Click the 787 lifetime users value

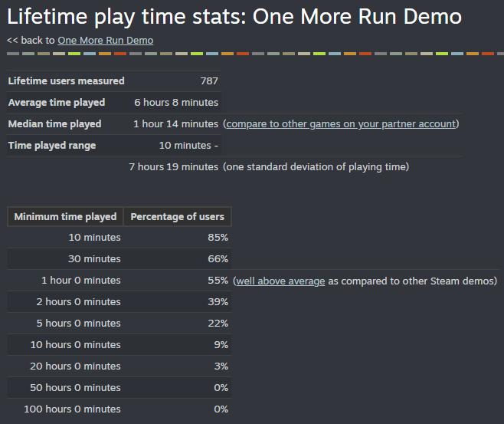tap(209, 81)
